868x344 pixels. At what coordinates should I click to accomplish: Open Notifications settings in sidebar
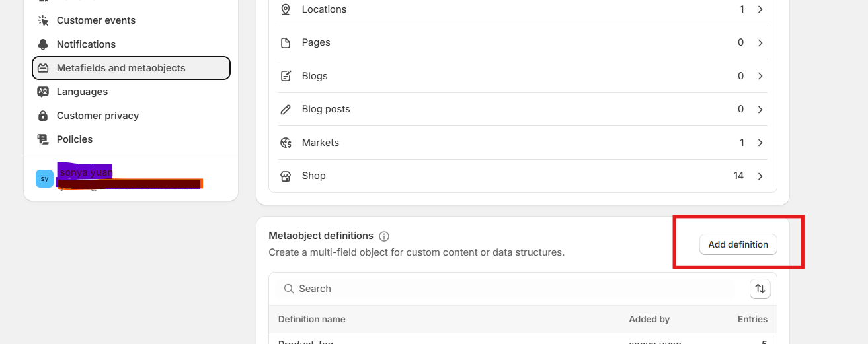(86, 44)
